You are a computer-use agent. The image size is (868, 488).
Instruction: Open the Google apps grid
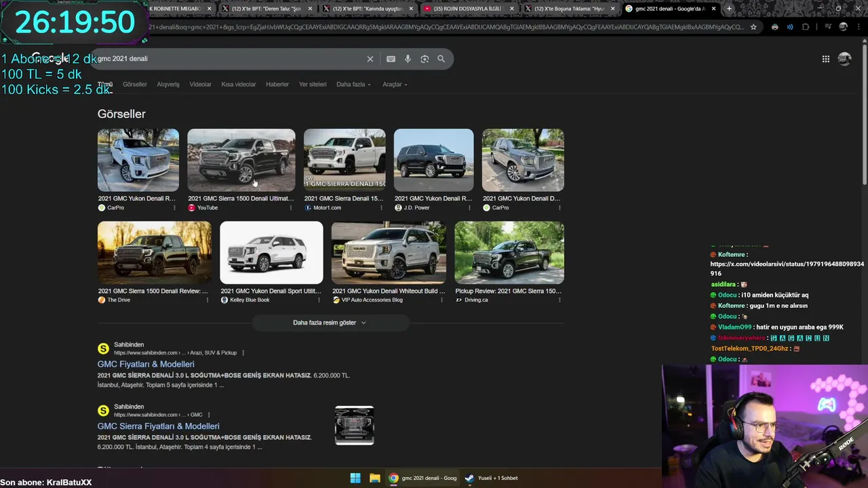826,59
